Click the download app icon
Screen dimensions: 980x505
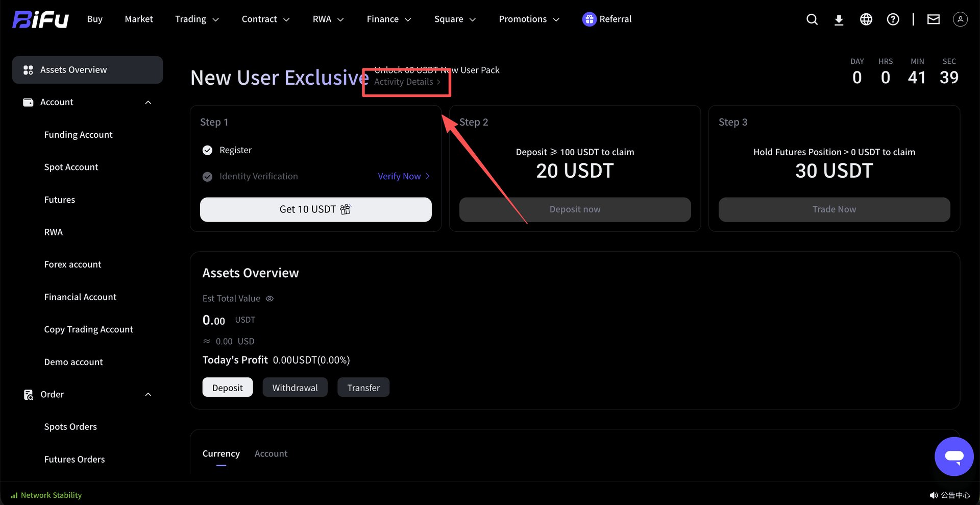pyautogui.click(x=839, y=19)
